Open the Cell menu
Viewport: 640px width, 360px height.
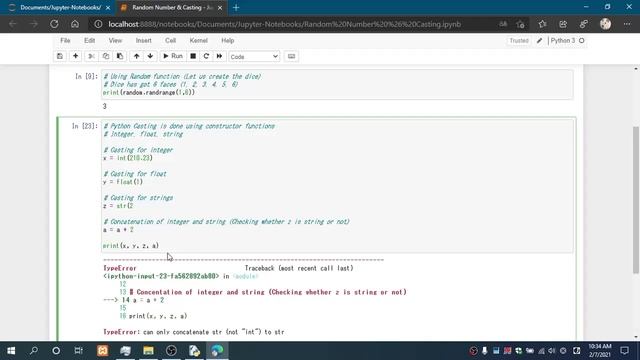(x=171, y=40)
